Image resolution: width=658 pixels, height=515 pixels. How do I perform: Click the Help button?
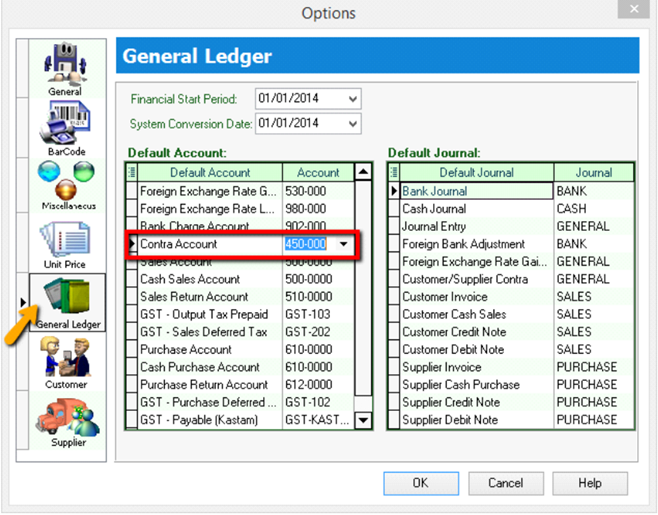click(x=590, y=483)
